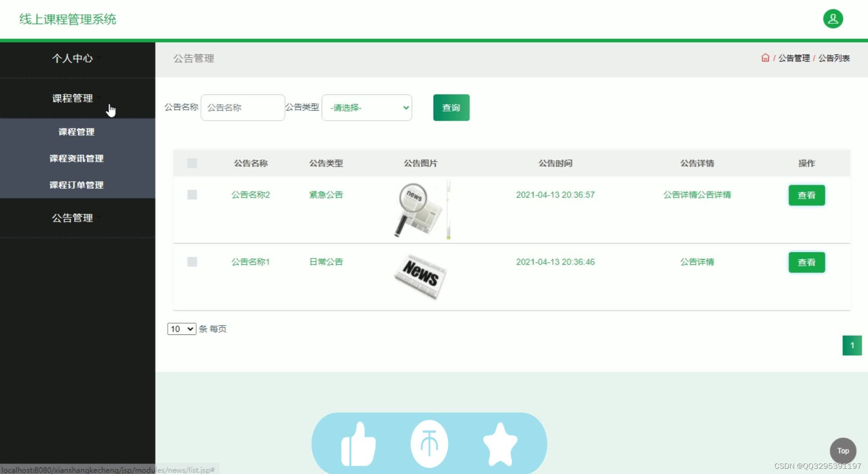Click the 公告名称 input field
Image resolution: width=868 pixels, height=474 pixels.
(242, 108)
